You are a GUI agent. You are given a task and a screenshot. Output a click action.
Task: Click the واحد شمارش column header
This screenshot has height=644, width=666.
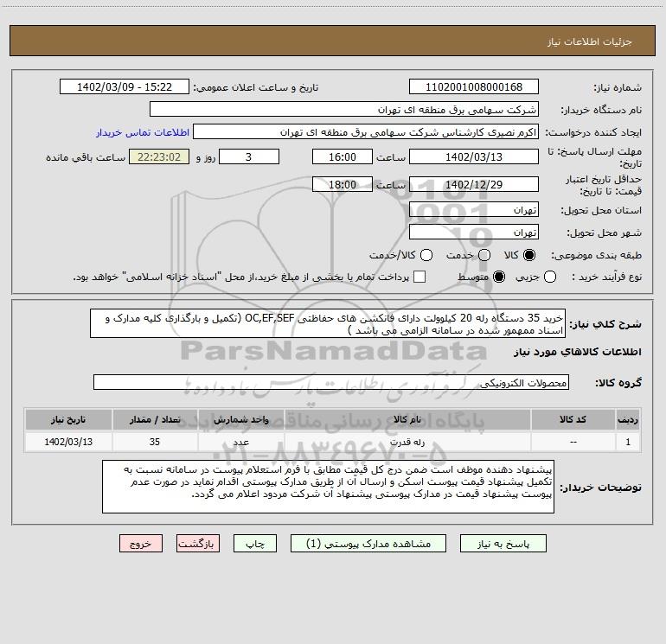(x=240, y=419)
